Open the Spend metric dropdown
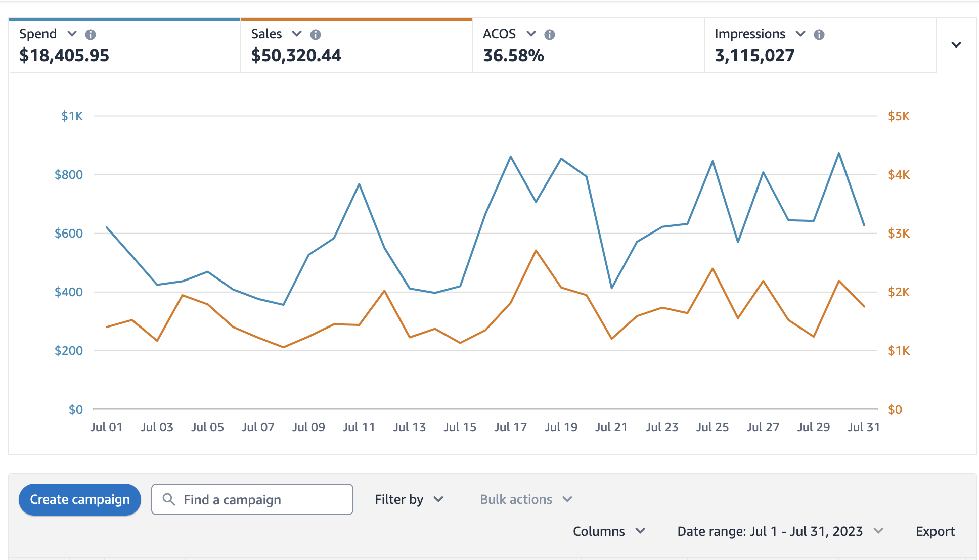 tap(71, 34)
